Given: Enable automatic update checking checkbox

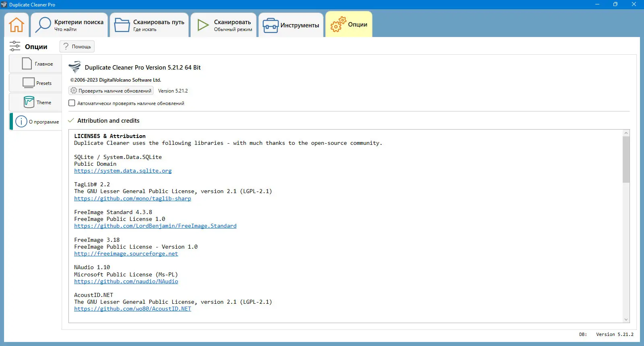Looking at the screenshot, I should click(72, 103).
